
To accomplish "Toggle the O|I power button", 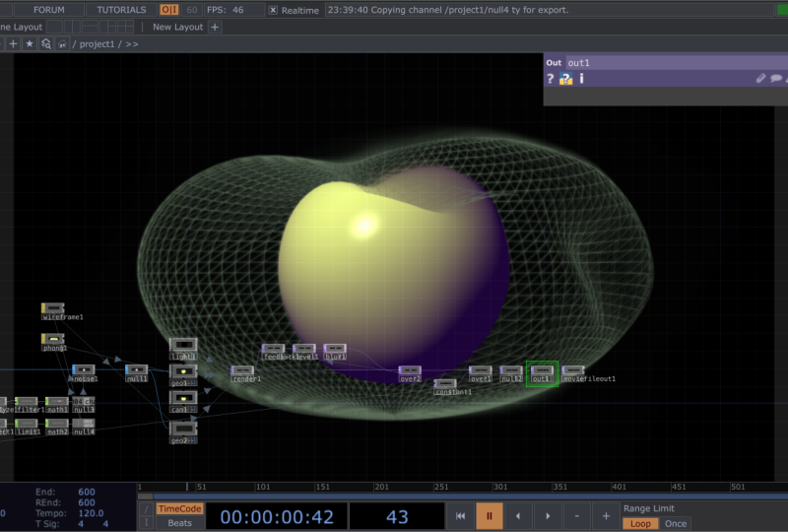I will [168, 10].
